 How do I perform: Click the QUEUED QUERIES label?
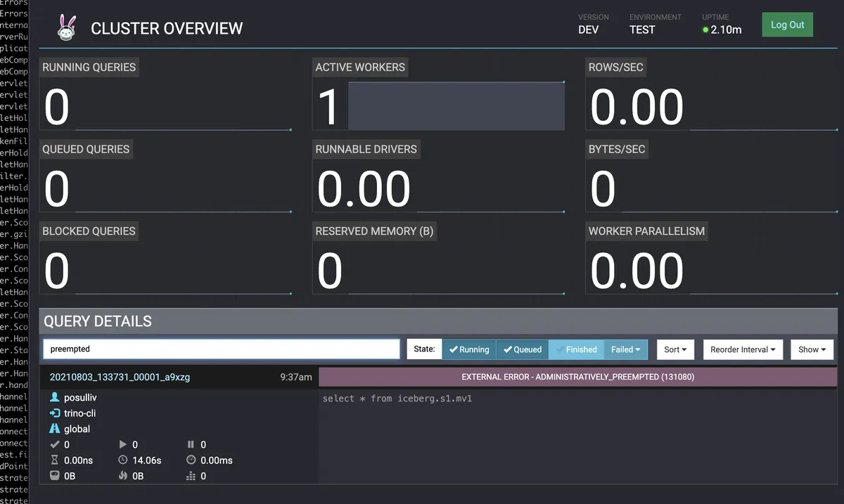(x=86, y=149)
